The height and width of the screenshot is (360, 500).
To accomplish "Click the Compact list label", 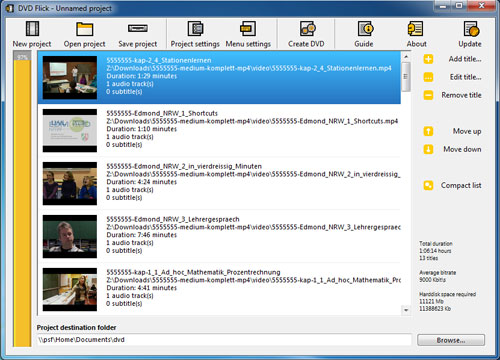I will tap(461, 185).
